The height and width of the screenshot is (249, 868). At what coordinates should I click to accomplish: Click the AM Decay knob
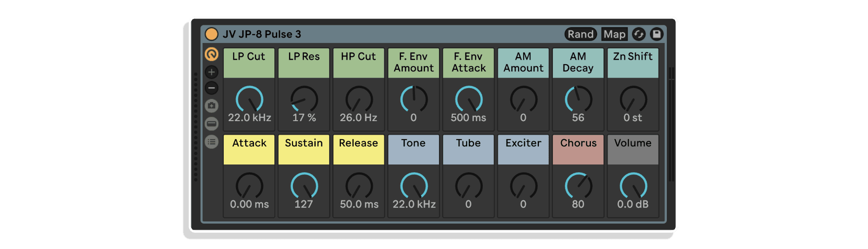(578, 99)
